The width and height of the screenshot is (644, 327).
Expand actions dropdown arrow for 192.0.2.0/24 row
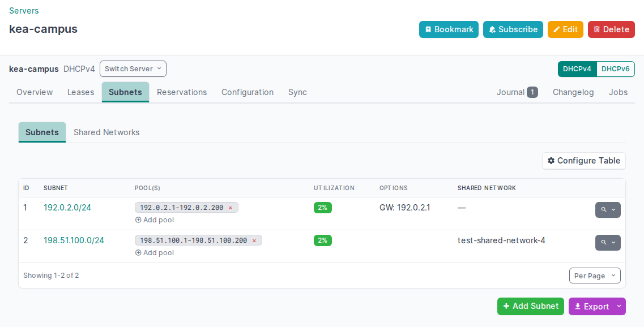click(614, 210)
